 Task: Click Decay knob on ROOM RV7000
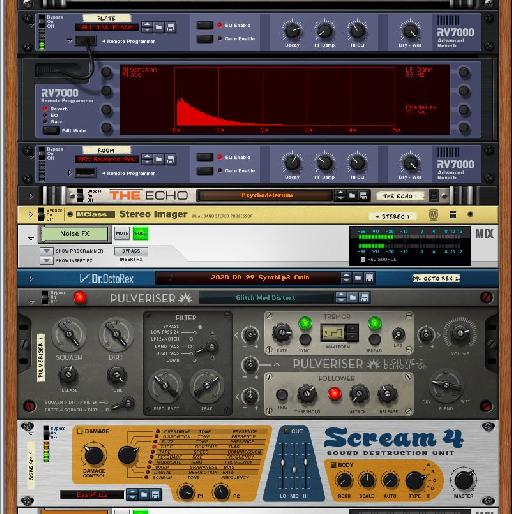point(292,163)
